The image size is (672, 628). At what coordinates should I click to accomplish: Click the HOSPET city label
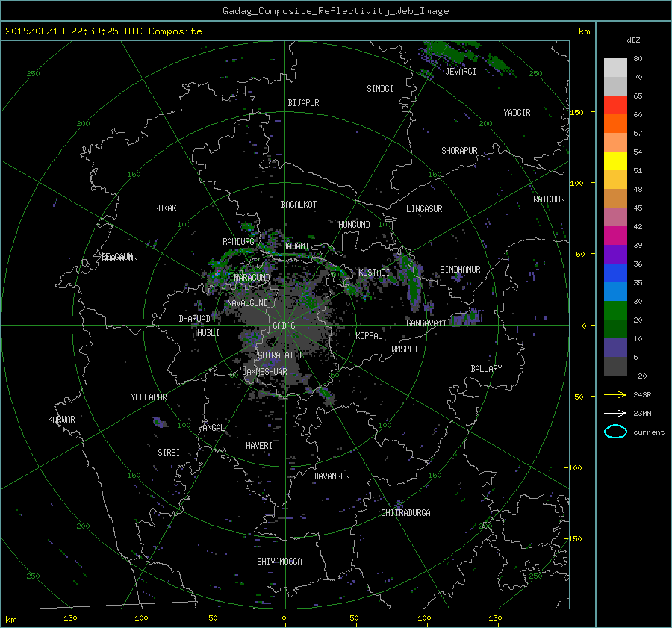(x=405, y=349)
